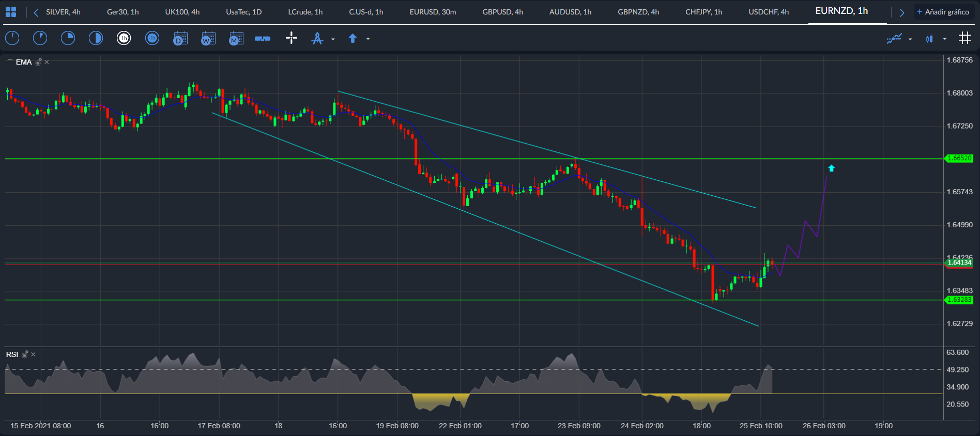The height and width of the screenshot is (436, 980).
Task: Expand the drawing tools dropdown arrow
Action: pyautogui.click(x=333, y=39)
